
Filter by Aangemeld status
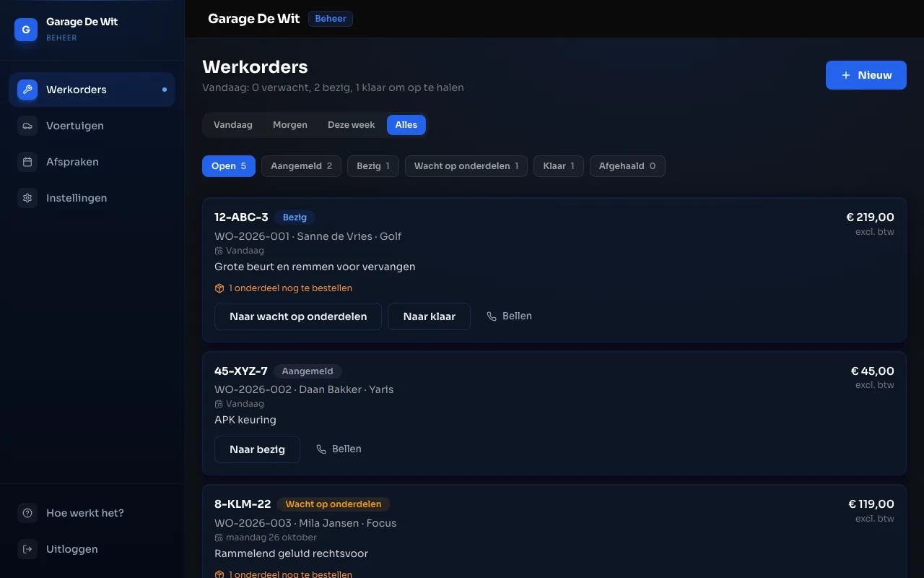(x=301, y=166)
